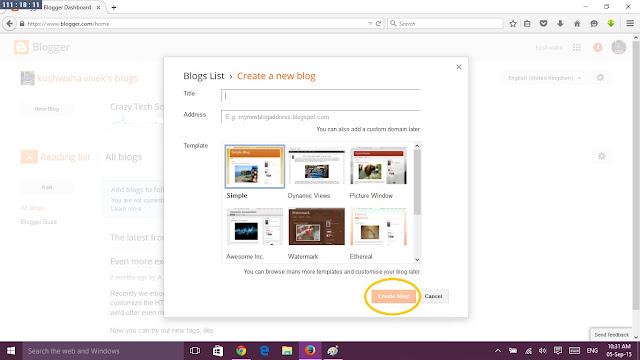640x360 pixels.
Task: Cancel the new blog dialog
Action: pos(433,296)
